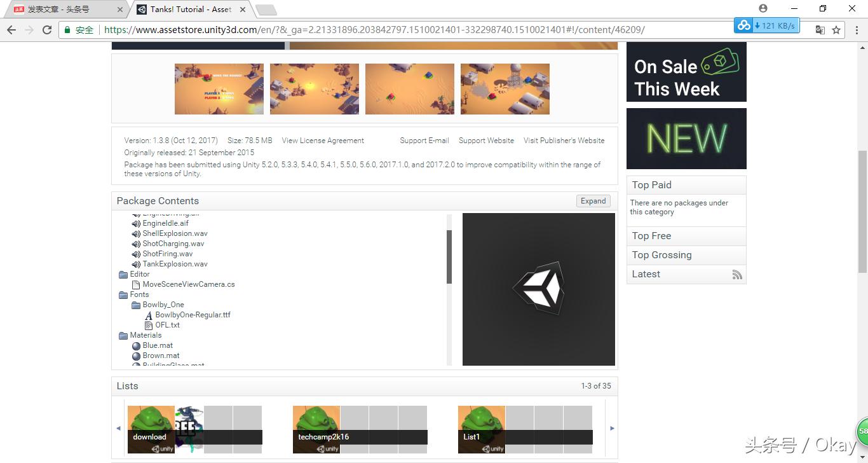868x463 pixels.
Task: Bookmark this page with the star icon
Action: [x=837, y=30]
